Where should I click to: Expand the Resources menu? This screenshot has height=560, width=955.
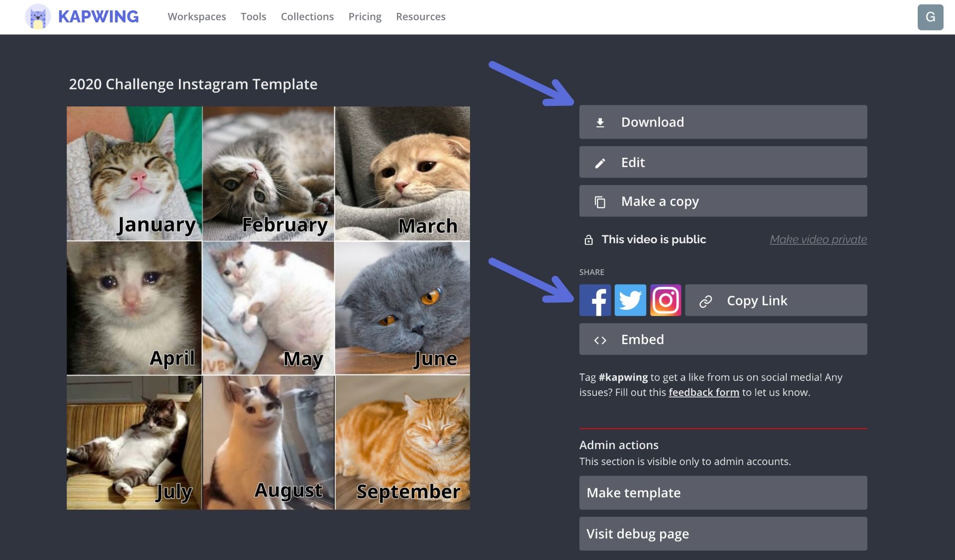coord(420,17)
